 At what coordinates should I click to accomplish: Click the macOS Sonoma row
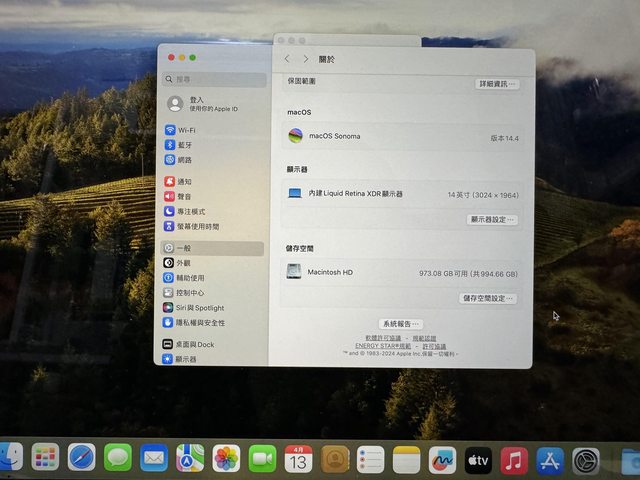click(402, 137)
